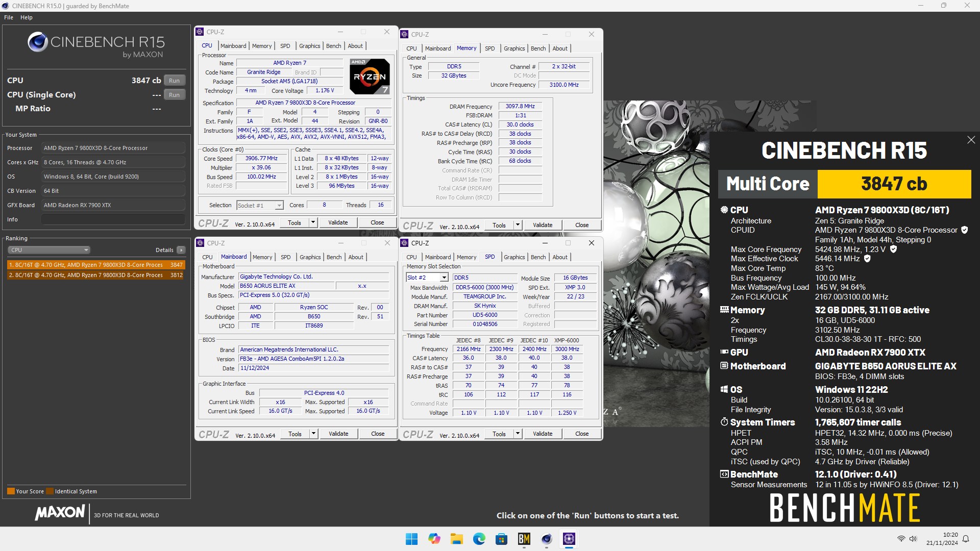
Task: Click the System Timers stopwatch icon
Action: pyautogui.click(x=724, y=422)
